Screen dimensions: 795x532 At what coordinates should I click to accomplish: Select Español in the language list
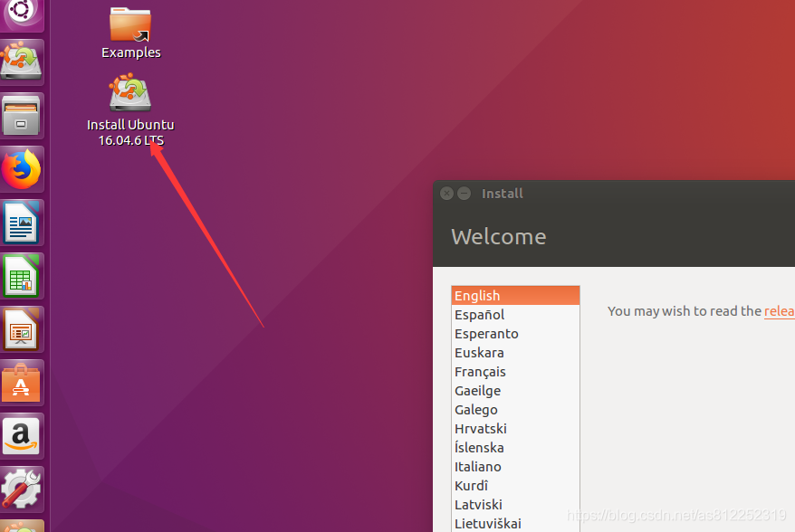[x=515, y=315]
